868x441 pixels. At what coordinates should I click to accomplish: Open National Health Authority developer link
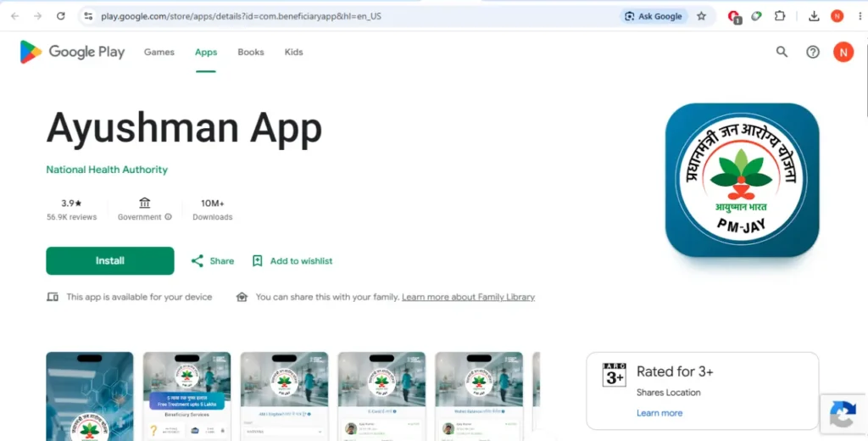(x=107, y=170)
